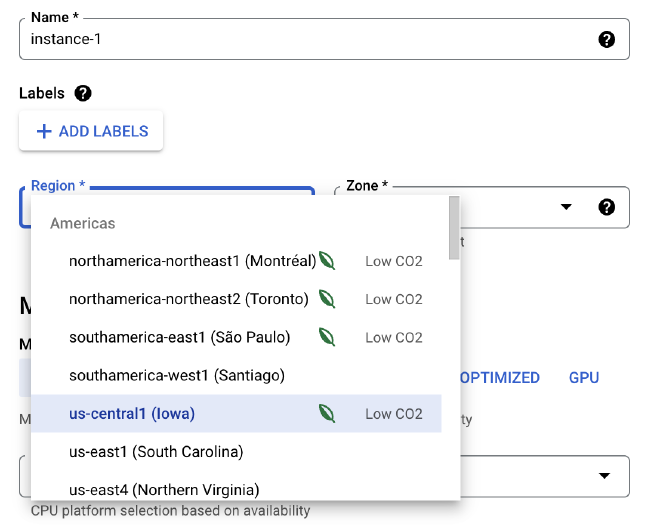Screen dimensions: 660x525
Task: Click the Low CO2 label for São Paulo
Action: click(x=394, y=337)
